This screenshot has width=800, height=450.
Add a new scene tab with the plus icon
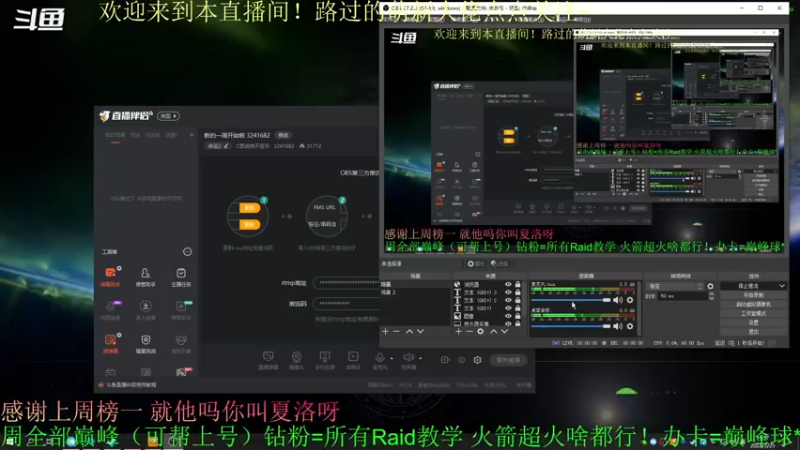click(x=191, y=135)
